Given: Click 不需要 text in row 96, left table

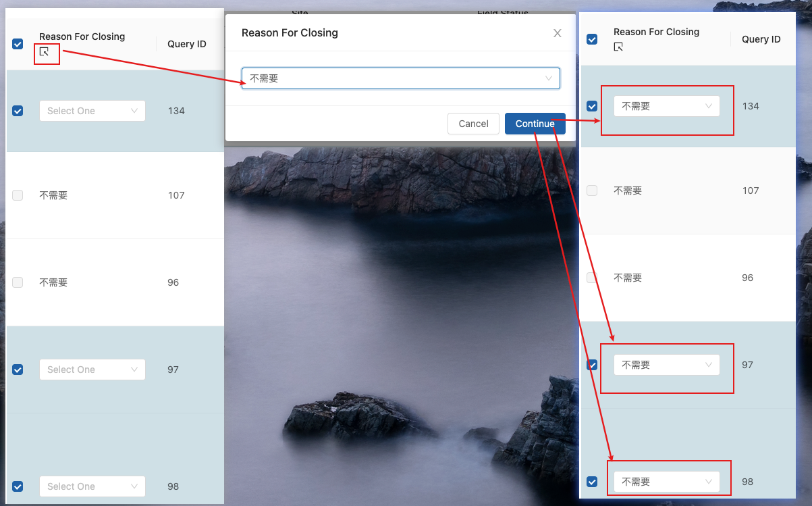Looking at the screenshot, I should 53,282.
